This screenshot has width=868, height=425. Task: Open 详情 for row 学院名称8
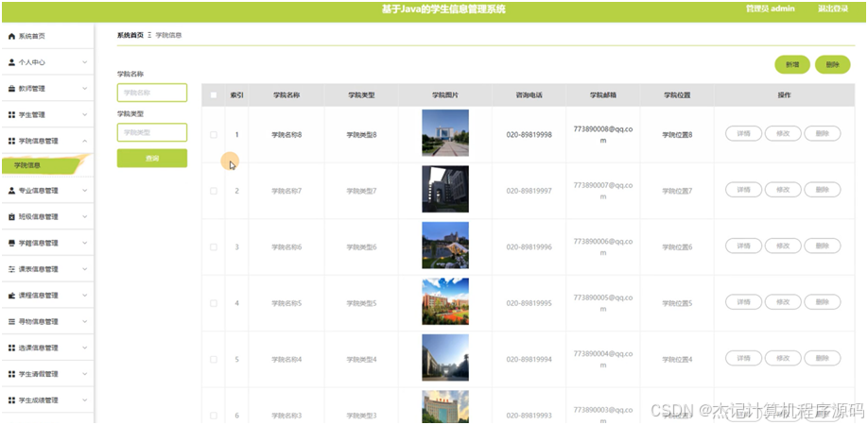743,134
